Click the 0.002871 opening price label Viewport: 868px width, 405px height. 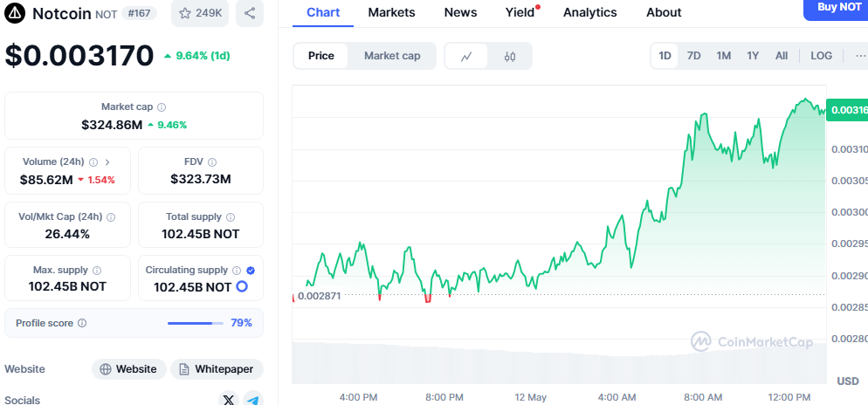point(319,296)
